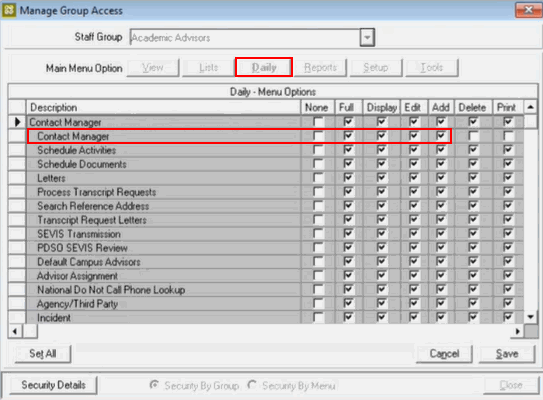This screenshot has height=400, width=543.
Task: Uncheck Delete for Advisor Assignment
Action: [473, 275]
